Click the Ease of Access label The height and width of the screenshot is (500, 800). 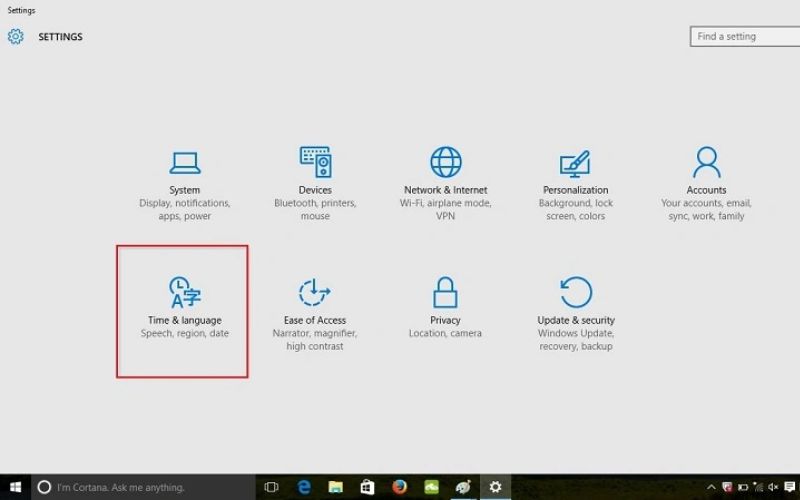315,320
